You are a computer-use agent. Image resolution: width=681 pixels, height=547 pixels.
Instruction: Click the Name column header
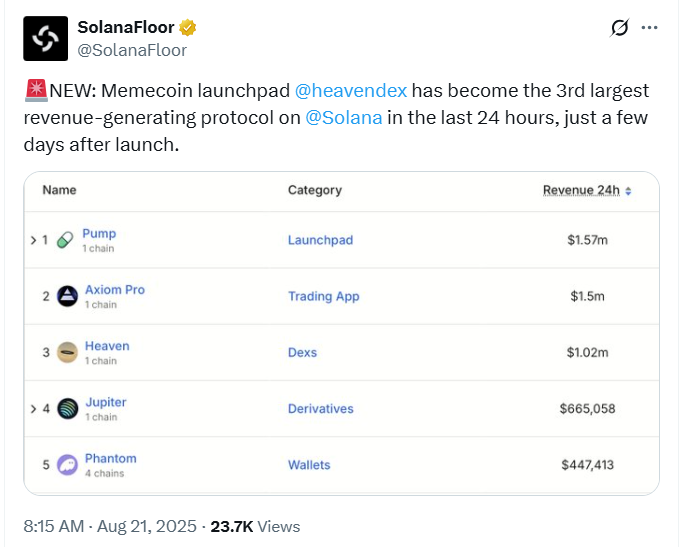(x=59, y=190)
